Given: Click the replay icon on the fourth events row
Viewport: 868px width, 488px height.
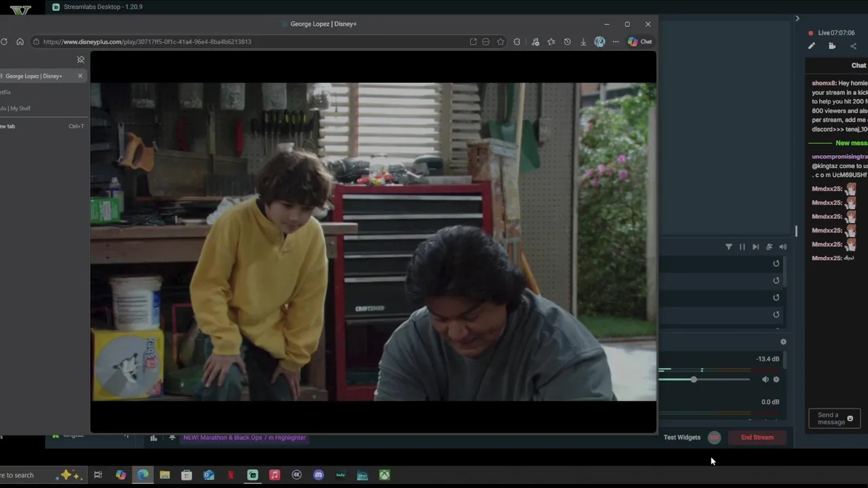Looking at the screenshot, I should click(x=776, y=314).
